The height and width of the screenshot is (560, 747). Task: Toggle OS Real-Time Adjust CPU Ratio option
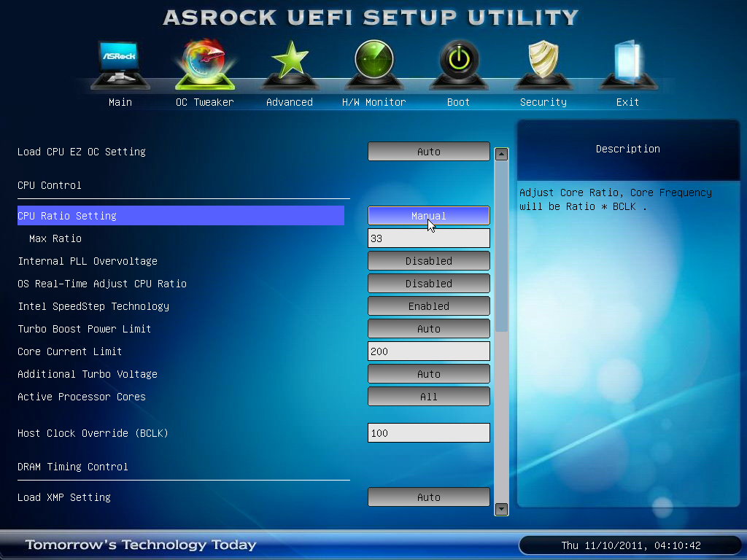point(429,284)
